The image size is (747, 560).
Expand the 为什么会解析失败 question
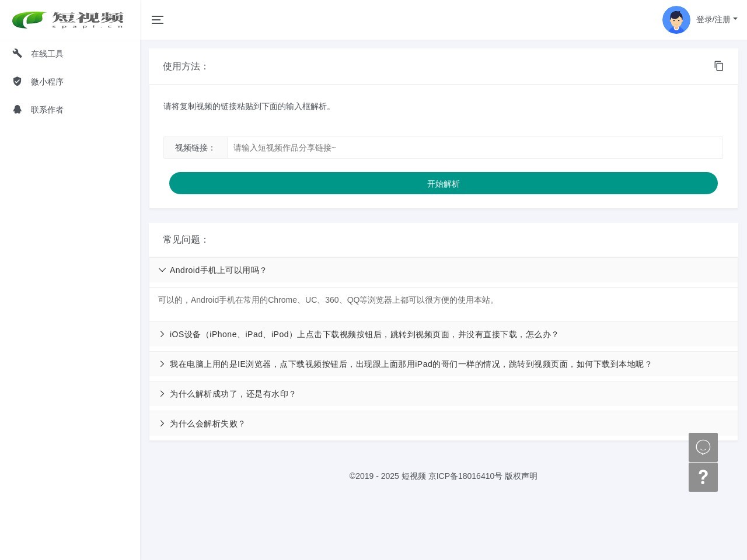pyautogui.click(x=207, y=423)
